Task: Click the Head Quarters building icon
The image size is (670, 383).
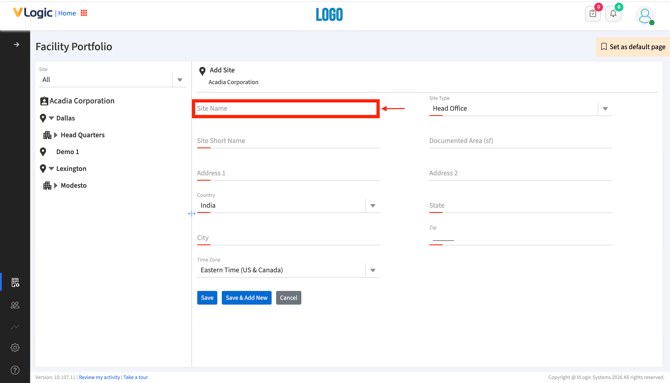Action: 47,135
